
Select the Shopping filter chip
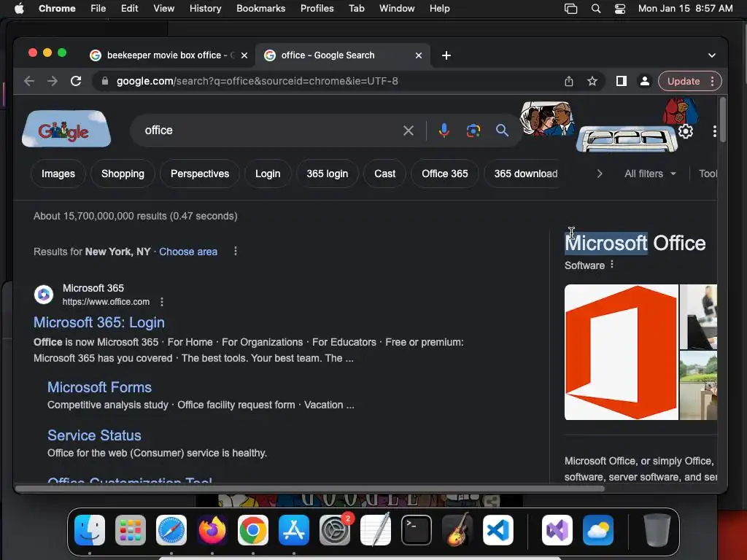point(123,174)
